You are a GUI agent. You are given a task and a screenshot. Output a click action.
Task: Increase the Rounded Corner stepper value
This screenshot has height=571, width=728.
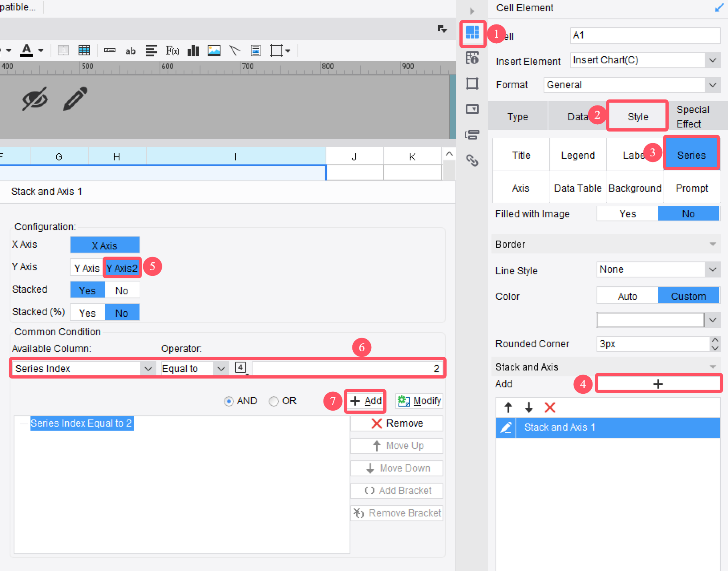point(715,340)
